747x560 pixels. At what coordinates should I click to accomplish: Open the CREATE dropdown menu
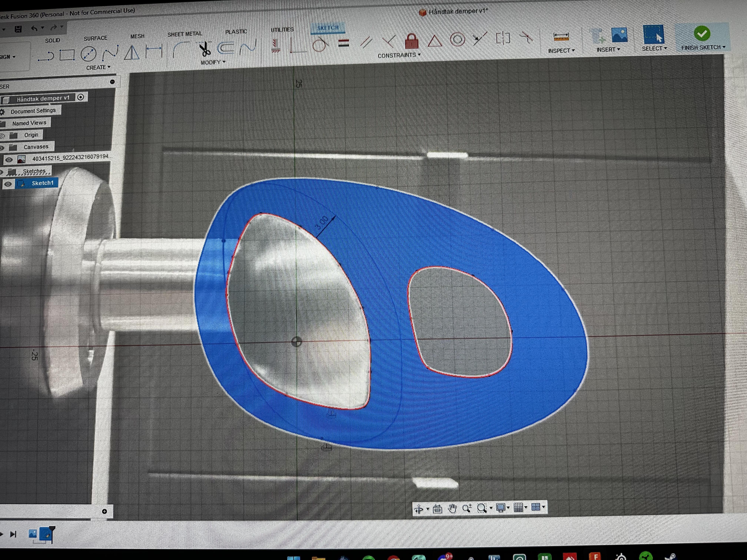98,68
